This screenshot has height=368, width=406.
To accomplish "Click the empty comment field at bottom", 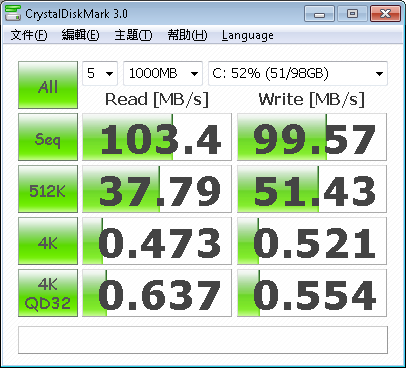I will [203, 340].
